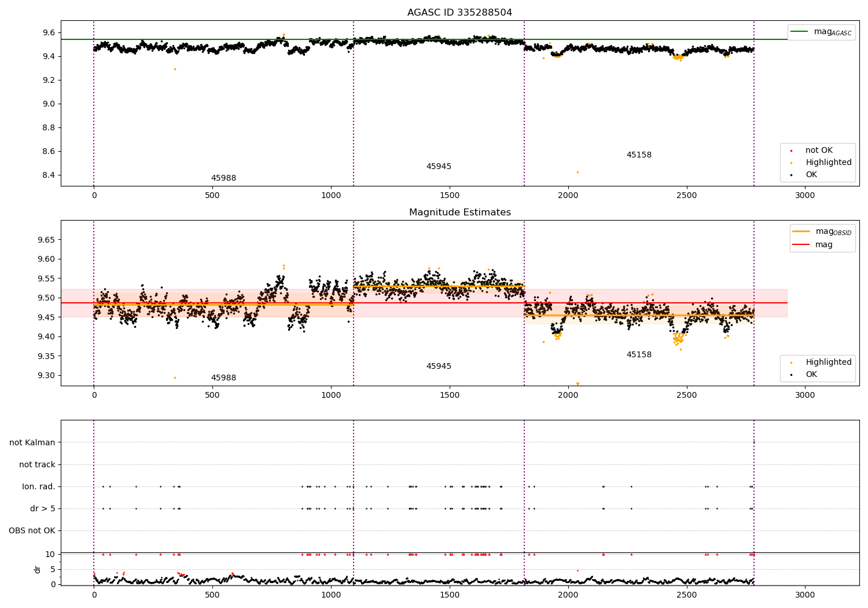Click the 'not Kalman' row label
This screenshot has width=868, height=608.
point(32,443)
